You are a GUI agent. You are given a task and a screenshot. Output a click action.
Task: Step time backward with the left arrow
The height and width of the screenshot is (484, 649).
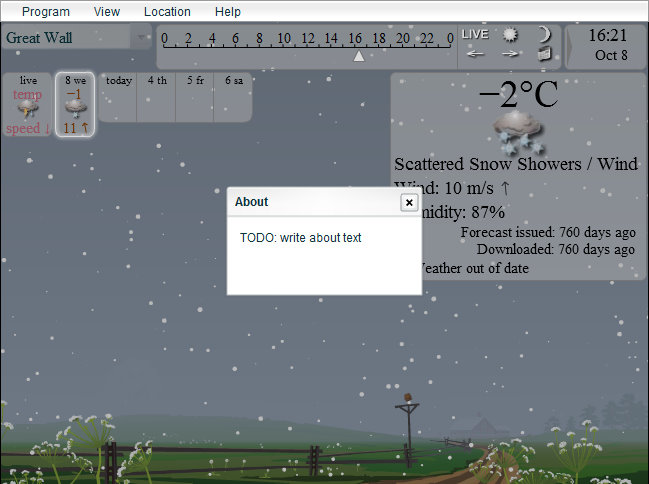(475, 54)
